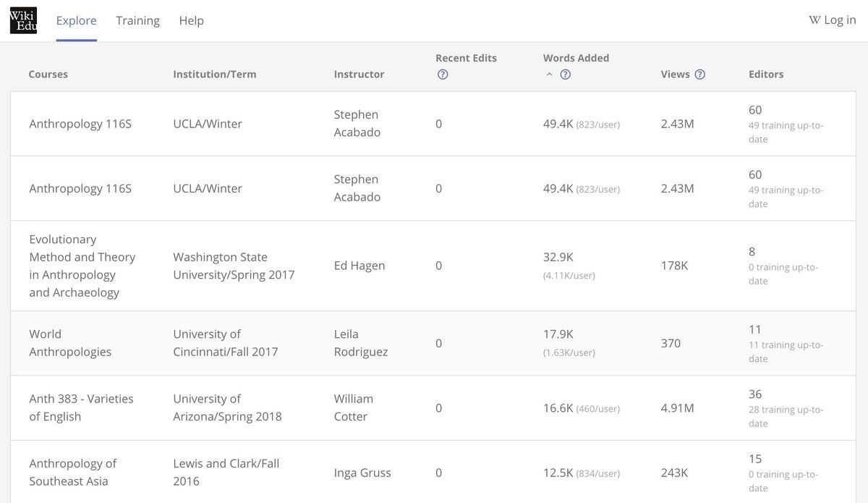Viewport: 868px width, 503px height.
Task: Click the Views column header label
Action: click(x=675, y=74)
